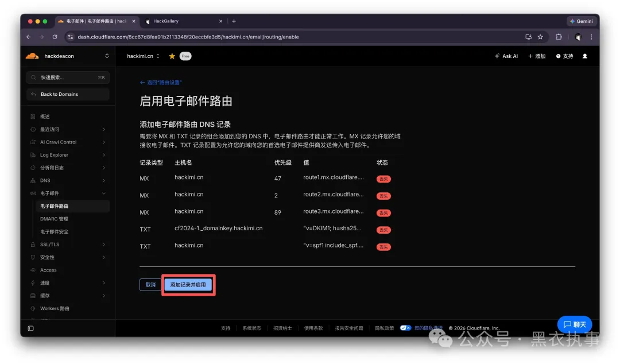Expand DNS section chevron
Image resolution: width=620 pixels, height=364 pixels.
(x=104, y=180)
